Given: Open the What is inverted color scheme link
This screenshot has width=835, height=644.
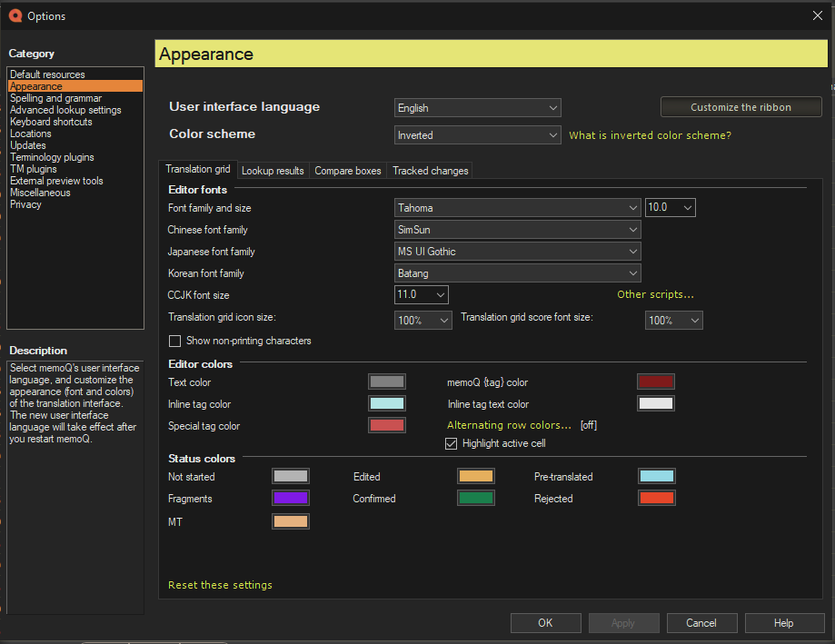Looking at the screenshot, I should [x=649, y=134].
